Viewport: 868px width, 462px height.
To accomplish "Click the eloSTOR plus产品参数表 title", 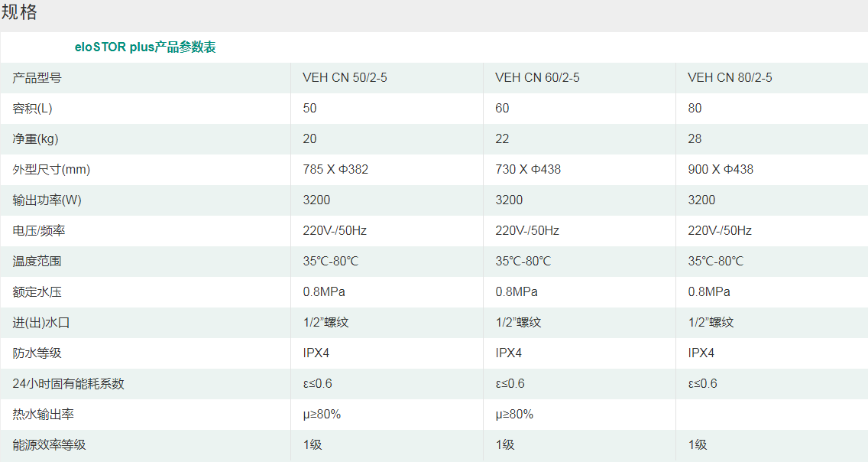I will click(145, 47).
